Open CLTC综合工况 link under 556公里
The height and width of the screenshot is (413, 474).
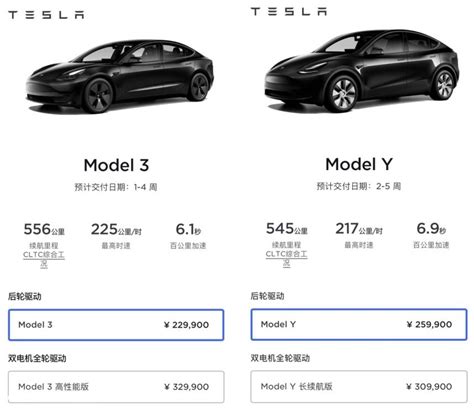pos(44,259)
